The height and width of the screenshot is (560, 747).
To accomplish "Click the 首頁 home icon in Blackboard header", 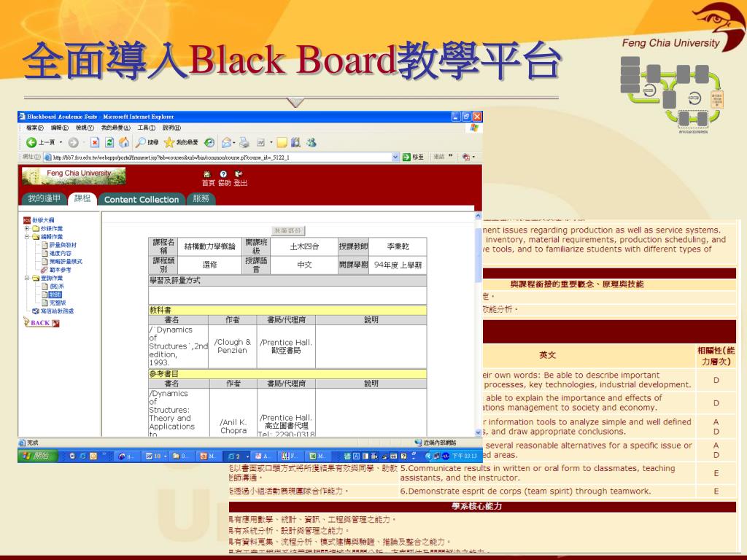I will tap(206, 174).
